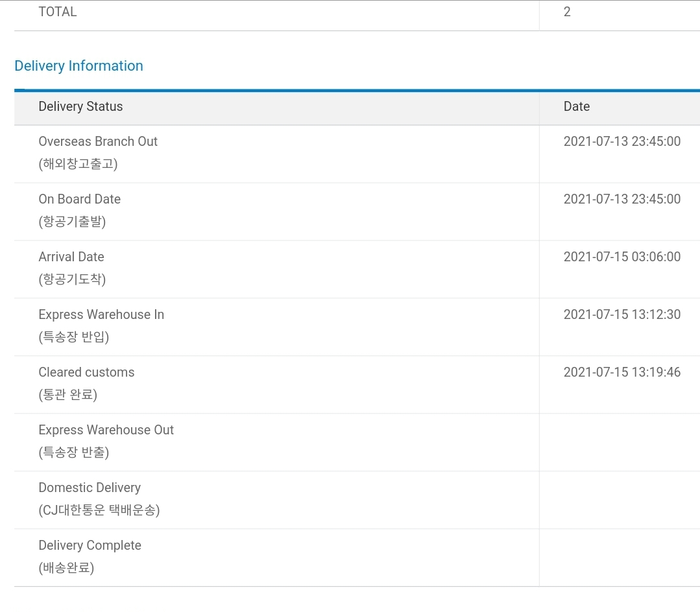Select the Arrival Date status
700x612 pixels.
71,257
